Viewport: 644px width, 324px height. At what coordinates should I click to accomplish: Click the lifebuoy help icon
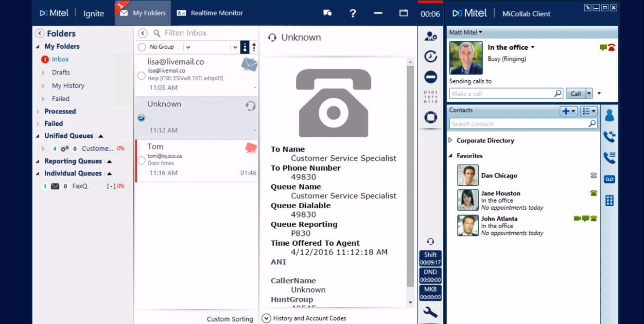(431, 117)
